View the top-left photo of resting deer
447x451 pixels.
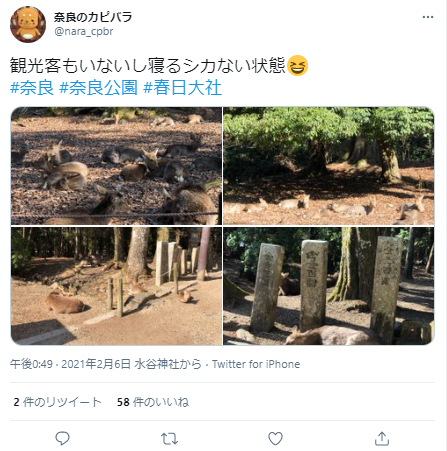click(x=116, y=166)
